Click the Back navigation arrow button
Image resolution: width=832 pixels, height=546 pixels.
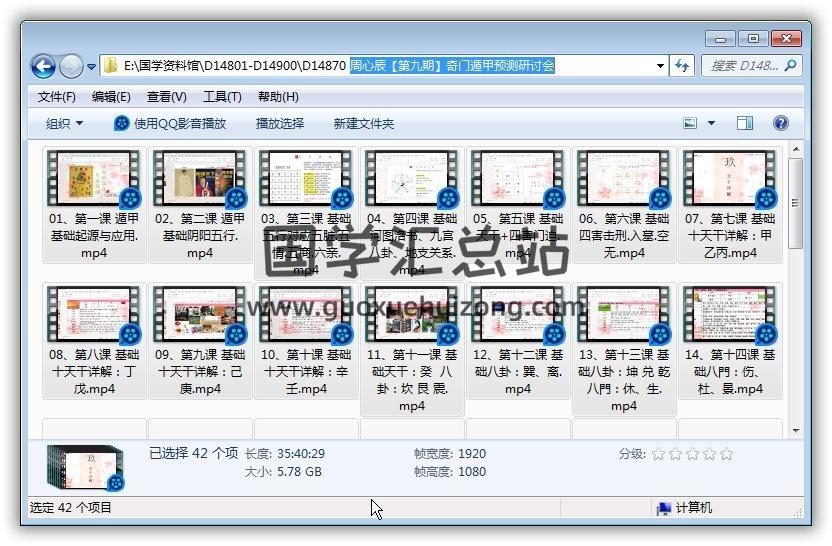pyautogui.click(x=43, y=66)
